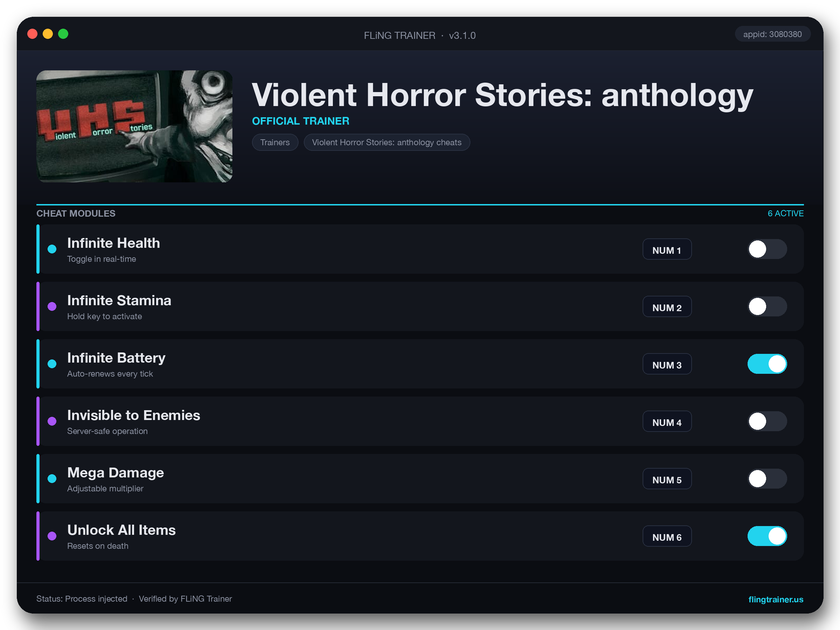840x630 pixels.
Task: Click the 'FLiNG TRAINER · v3.1.0' window title
Action: [x=420, y=35]
